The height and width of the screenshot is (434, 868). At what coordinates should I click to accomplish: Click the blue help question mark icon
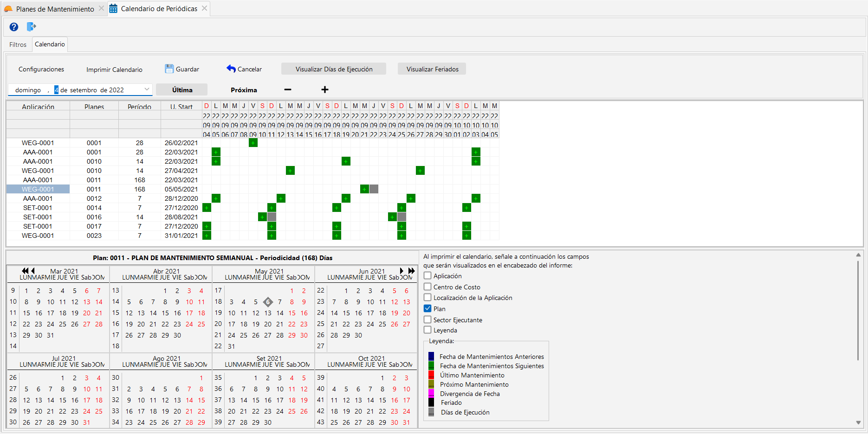(14, 27)
